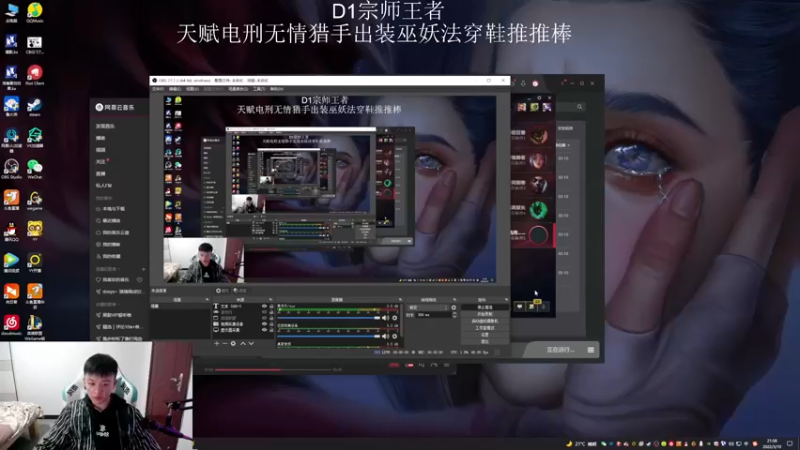Screen dimensions: 800x450
Task: Open the WeChat desktop icon
Action: pyautogui.click(x=34, y=170)
